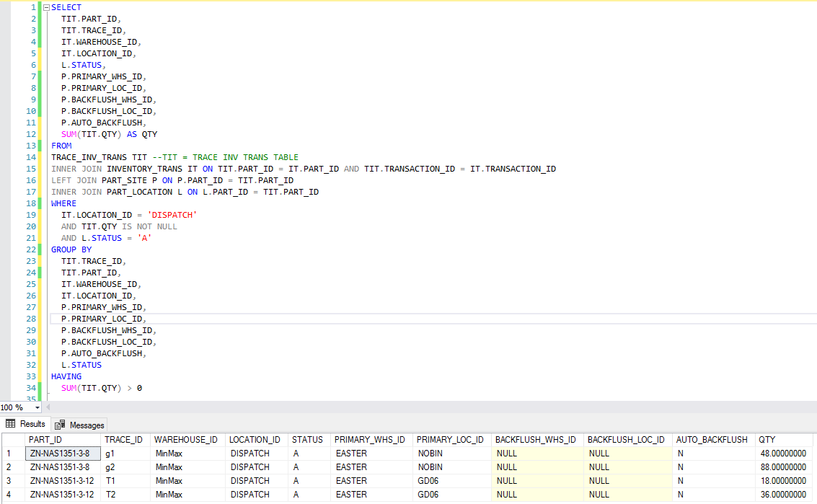Click the GROUP BY keyword on line 22
817x504 pixels.
click(x=71, y=249)
